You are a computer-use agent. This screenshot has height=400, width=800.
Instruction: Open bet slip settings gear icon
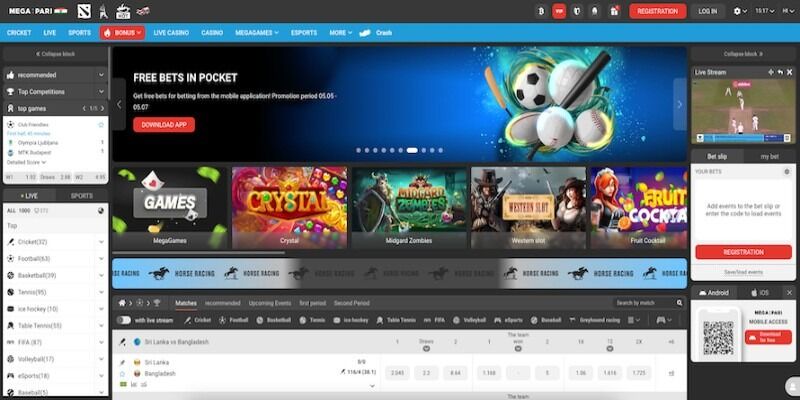pos(786,172)
